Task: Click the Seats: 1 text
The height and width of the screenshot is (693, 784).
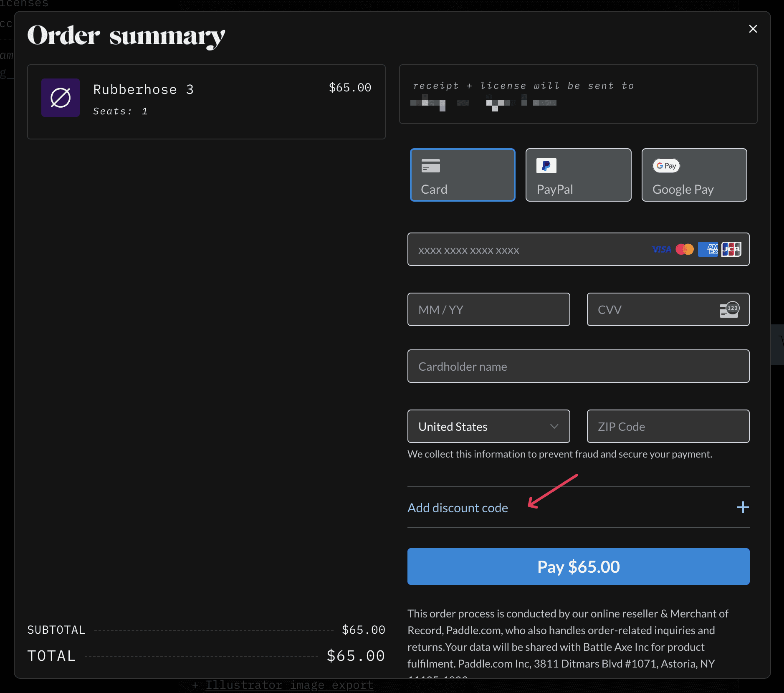Action: pyautogui.click(x=120, y=111)
